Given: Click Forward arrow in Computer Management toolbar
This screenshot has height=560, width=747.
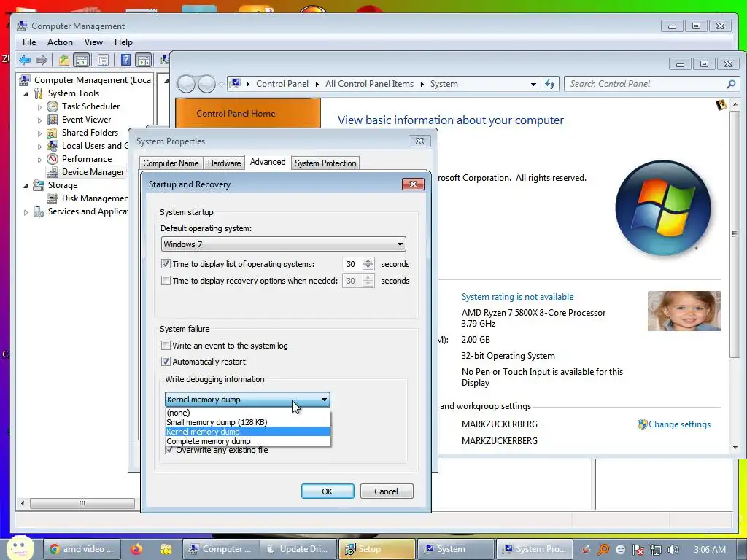Looking at the screenshot, I should (42, 60).
